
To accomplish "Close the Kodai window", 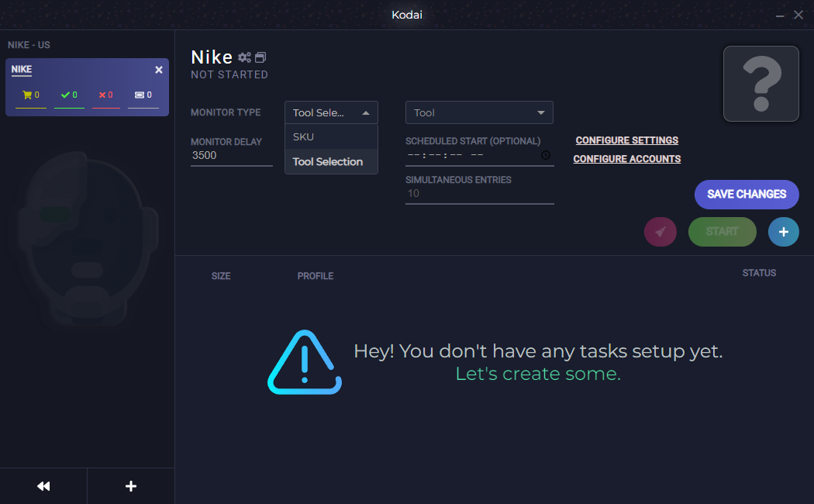I will click(798, 15).
